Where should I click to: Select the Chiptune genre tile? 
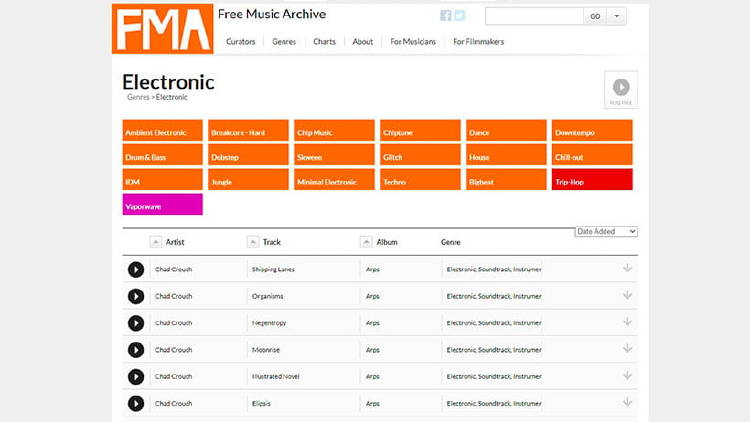[420, 130]
